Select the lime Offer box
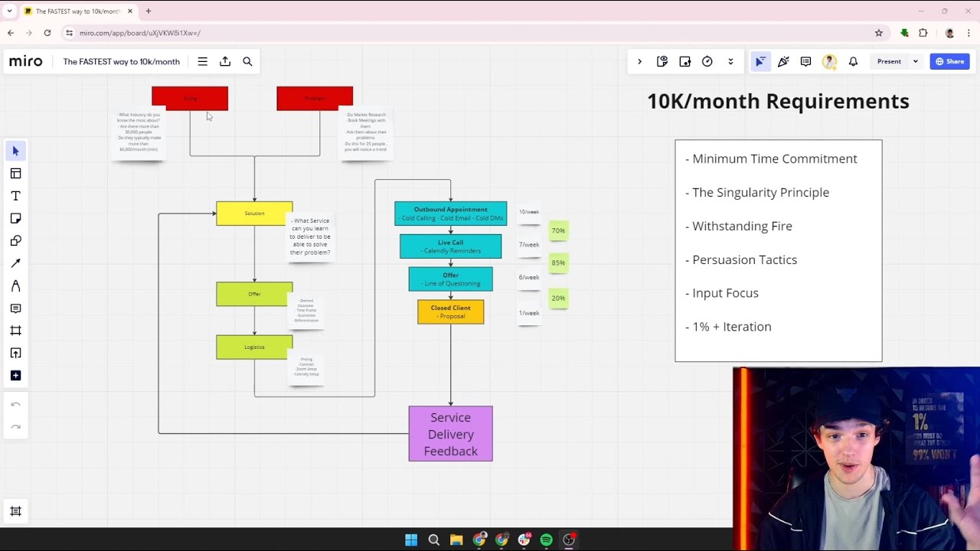Image resolution: width=980 pixels, height=551 pixels. 254,294
